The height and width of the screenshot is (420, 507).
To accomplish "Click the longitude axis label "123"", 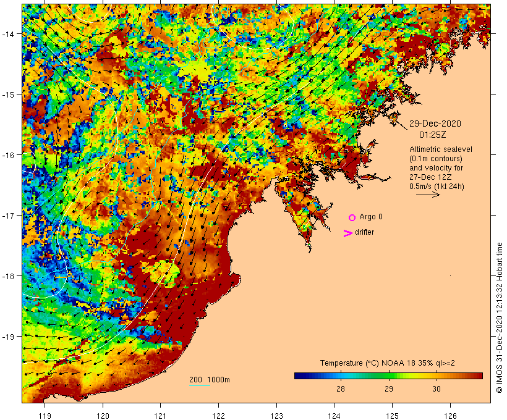I will [276, 416].
